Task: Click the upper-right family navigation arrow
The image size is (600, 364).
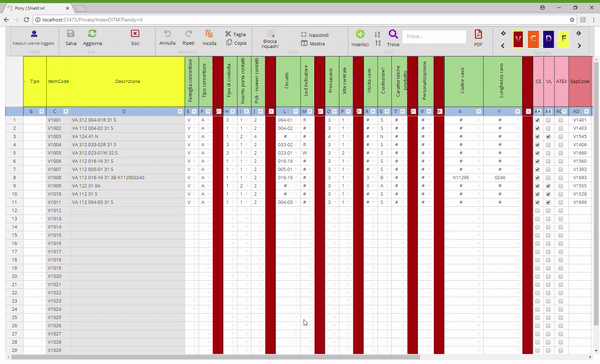Action: click(x=579, y=34)
